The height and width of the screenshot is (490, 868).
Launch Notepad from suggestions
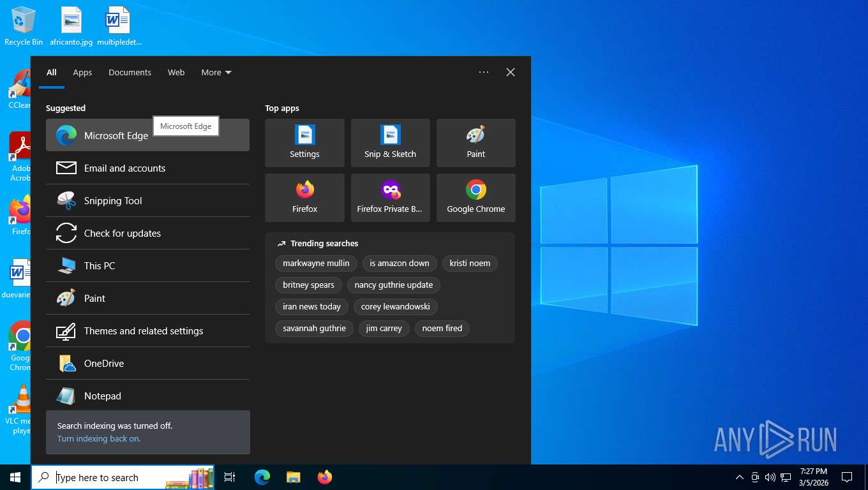click(x=147, y=396)
